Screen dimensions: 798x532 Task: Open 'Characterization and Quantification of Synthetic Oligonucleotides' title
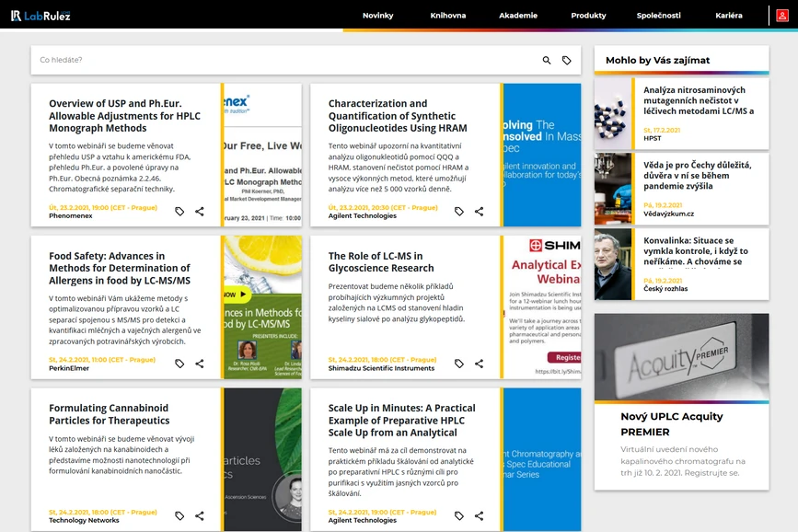pyautogui.click(x=398, y=116)
